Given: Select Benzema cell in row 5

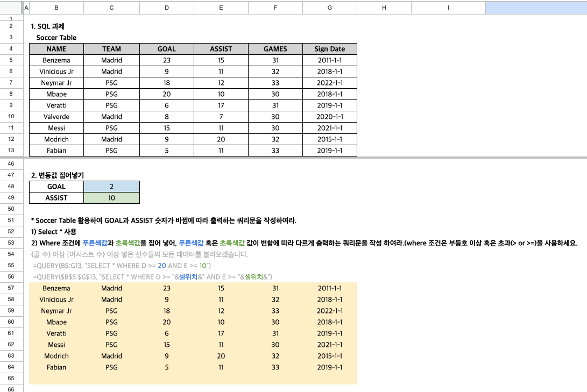Looking at the screenshot, I should (56, 60).
